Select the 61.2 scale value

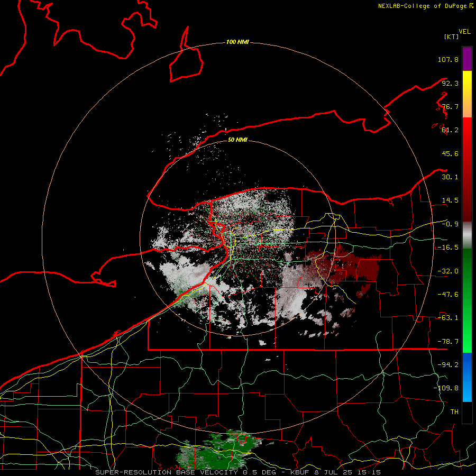coord(450,130)
